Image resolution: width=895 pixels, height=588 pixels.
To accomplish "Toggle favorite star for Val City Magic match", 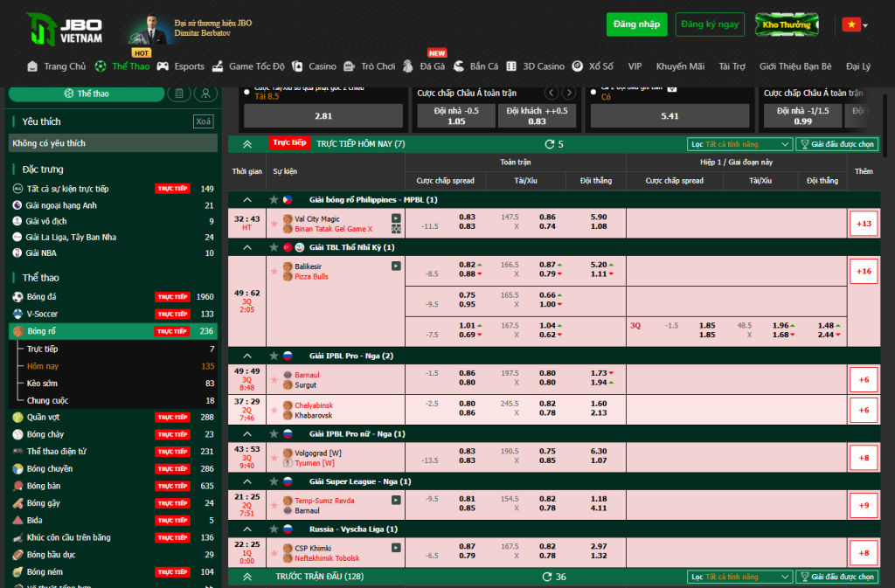I will pos(274,224).
